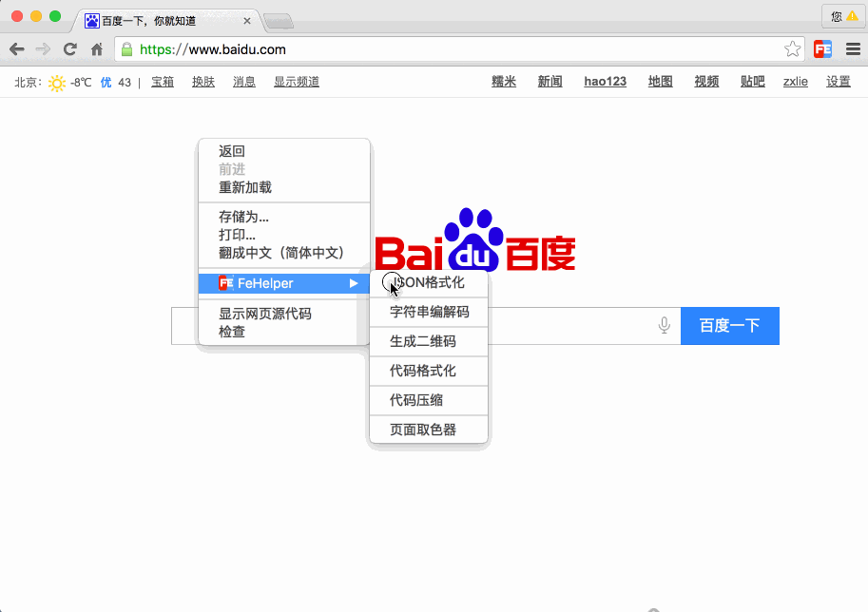The image size is (868, 612).
Task: Click the sunny weather icon
Action: coord(56,83)
